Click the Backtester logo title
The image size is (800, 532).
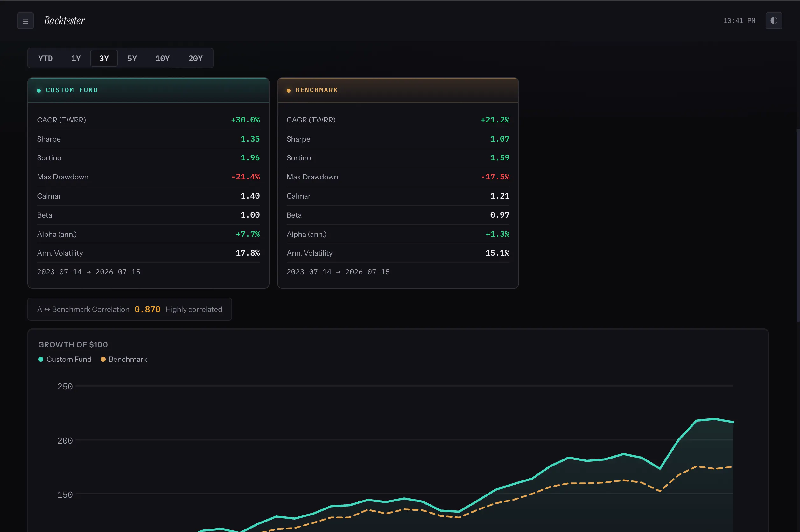(x=64, y=21)
